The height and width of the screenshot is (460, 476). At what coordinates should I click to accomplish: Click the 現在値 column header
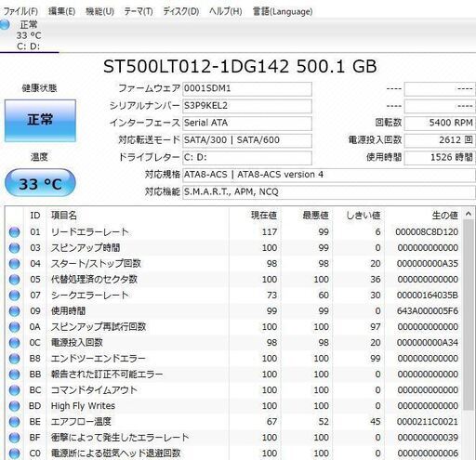(255, 216)
